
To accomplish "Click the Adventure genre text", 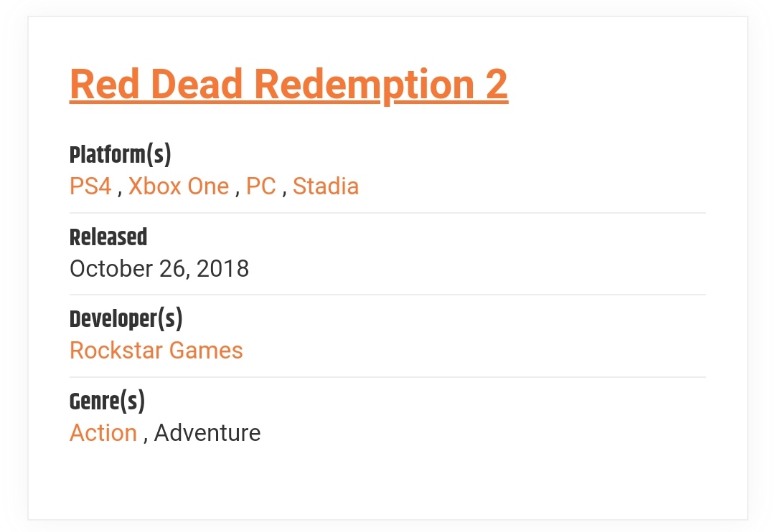I will coord(207,433).
